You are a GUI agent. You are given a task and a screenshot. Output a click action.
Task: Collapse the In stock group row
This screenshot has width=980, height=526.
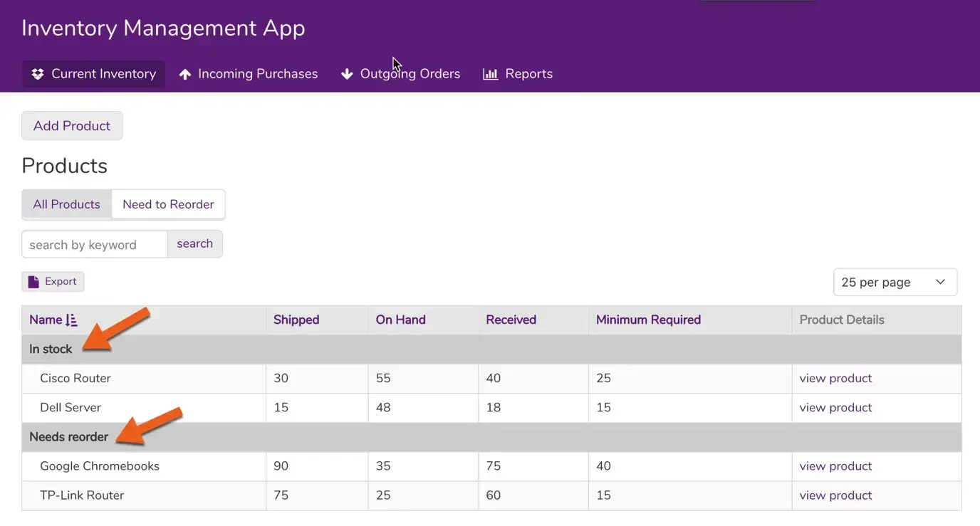[x=51, y=349]
